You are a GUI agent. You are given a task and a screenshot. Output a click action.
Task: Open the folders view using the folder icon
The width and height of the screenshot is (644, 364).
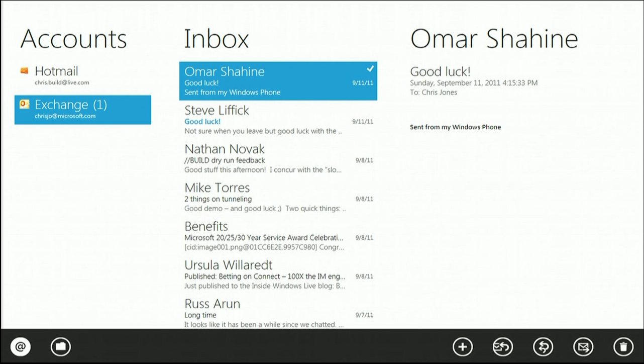coord(61,346)
